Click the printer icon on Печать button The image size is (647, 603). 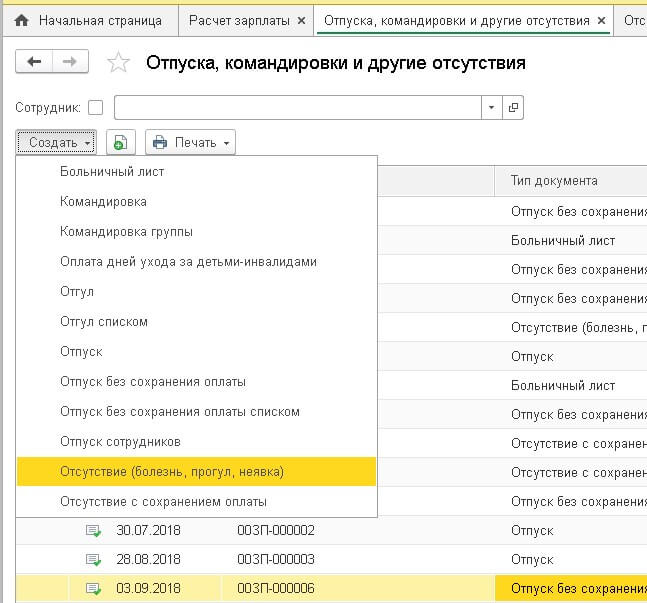(x=160, y=142)
